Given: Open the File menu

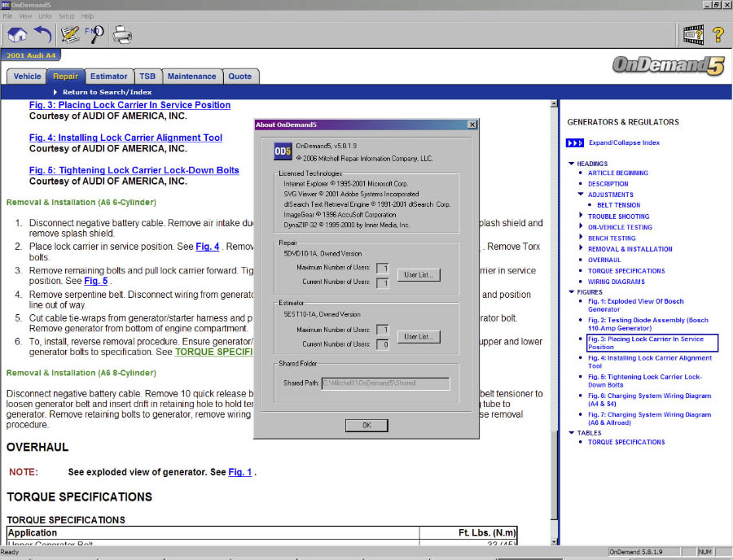Looking at the screenshot, I should click(x=7, y=16).
